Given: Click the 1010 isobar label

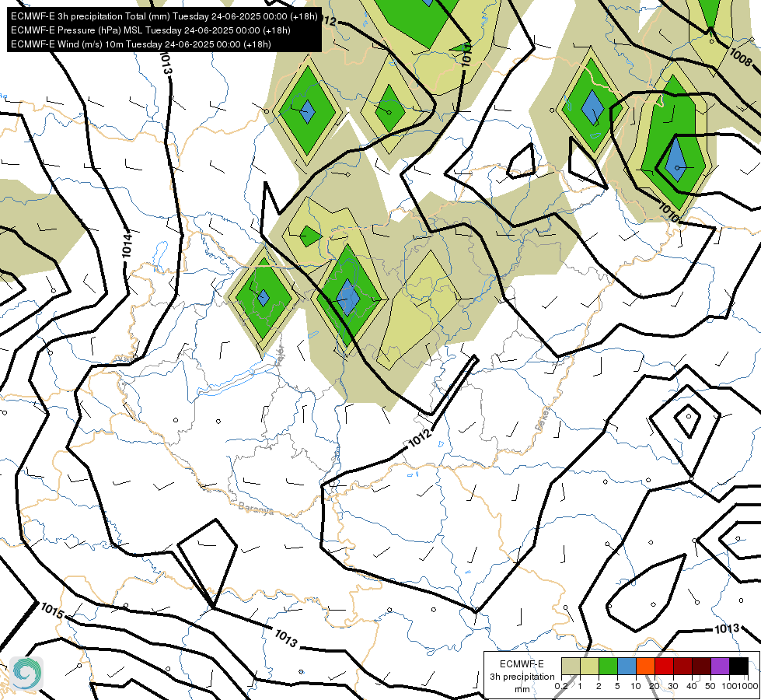Looking at the screenshot, I should 669,213.
